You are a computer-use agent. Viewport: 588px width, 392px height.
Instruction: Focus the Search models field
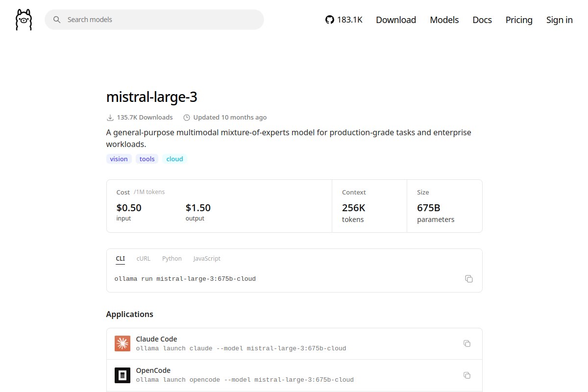(x=154, y=20)
